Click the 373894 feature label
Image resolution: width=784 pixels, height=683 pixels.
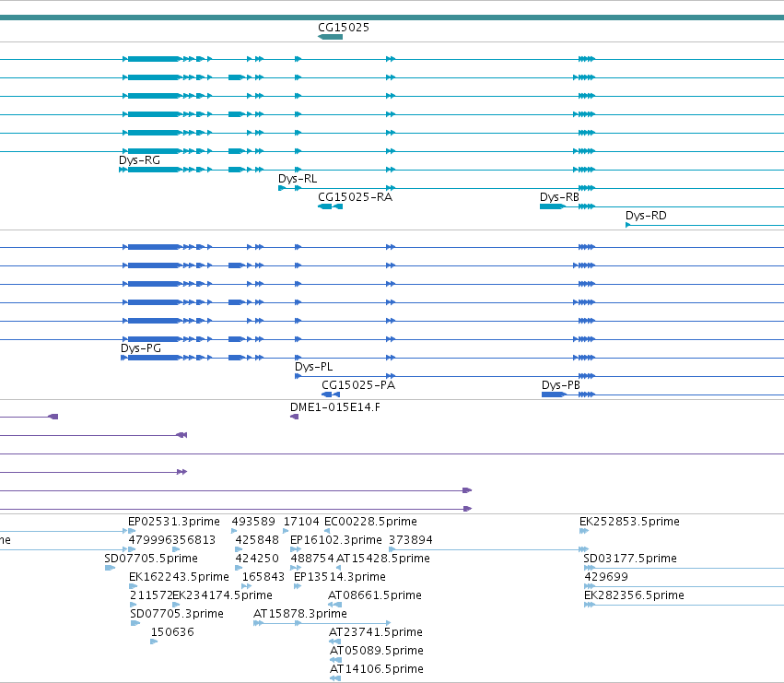411,540
